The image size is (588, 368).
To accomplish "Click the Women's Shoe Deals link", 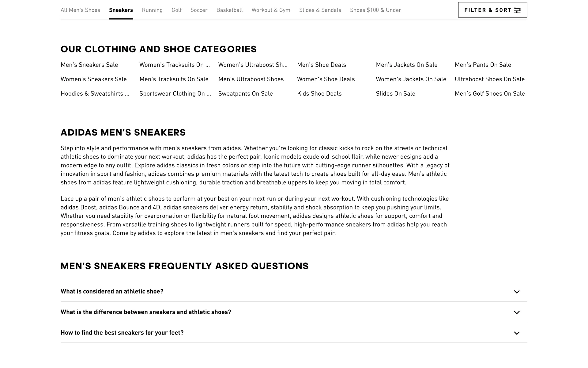I will pyautogui.click(x=326, y=79).
